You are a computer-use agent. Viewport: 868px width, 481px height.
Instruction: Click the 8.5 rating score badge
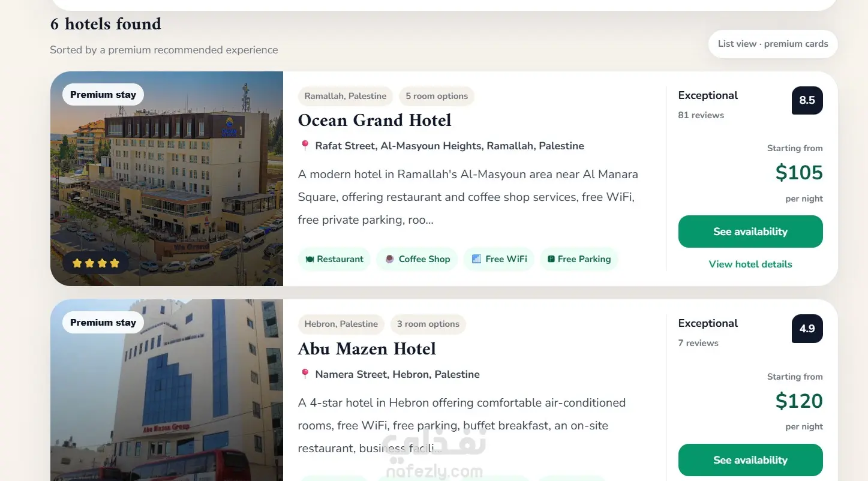[x=807, y=100]
